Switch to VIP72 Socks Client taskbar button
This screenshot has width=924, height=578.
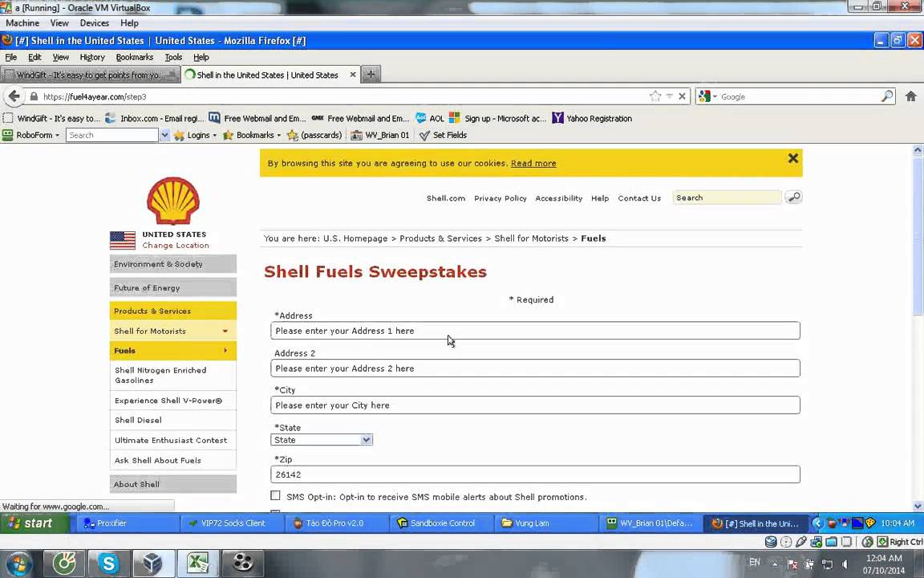[x=232, y=523]
